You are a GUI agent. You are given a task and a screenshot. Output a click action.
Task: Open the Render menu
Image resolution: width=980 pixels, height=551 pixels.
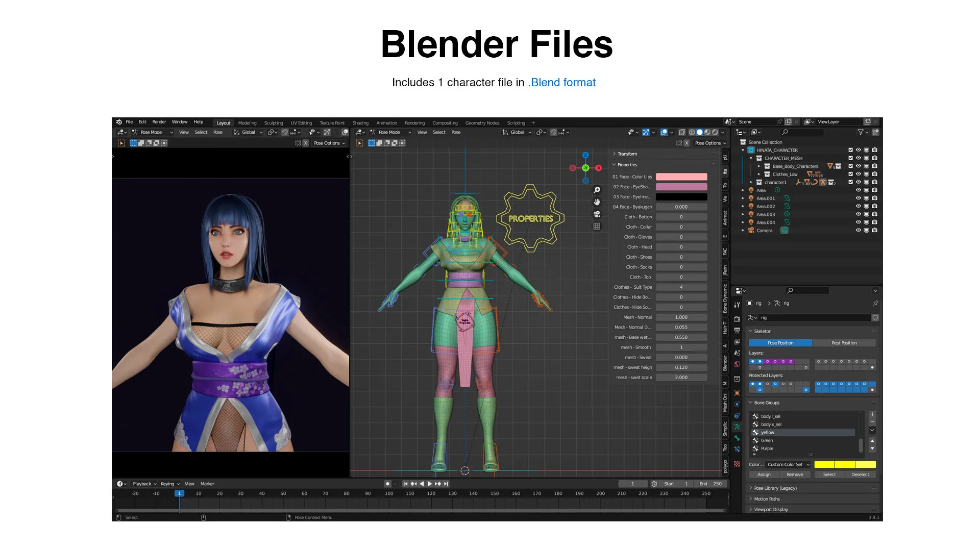(x=159, y=121)
